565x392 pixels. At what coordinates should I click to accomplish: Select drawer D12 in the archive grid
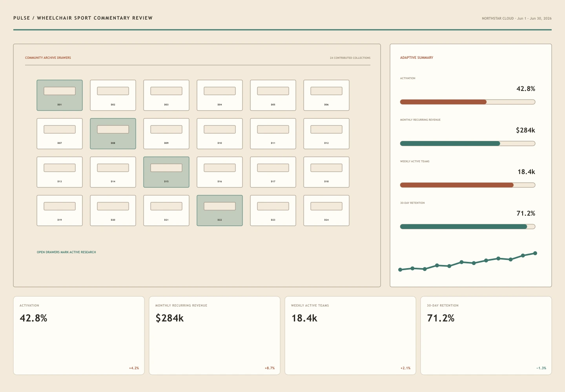326,134
